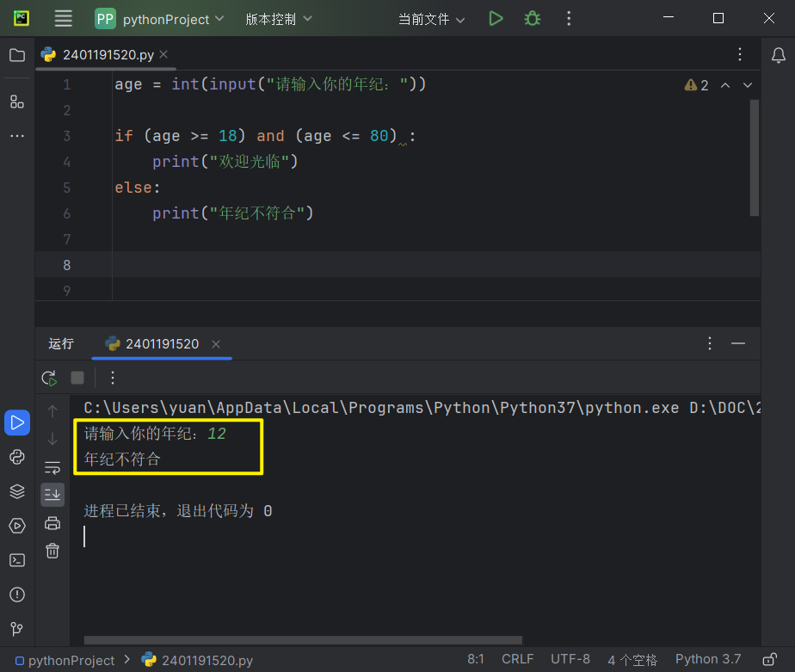Open the Structure tool window
Screen dimensions: 795x672
[17, 102]
